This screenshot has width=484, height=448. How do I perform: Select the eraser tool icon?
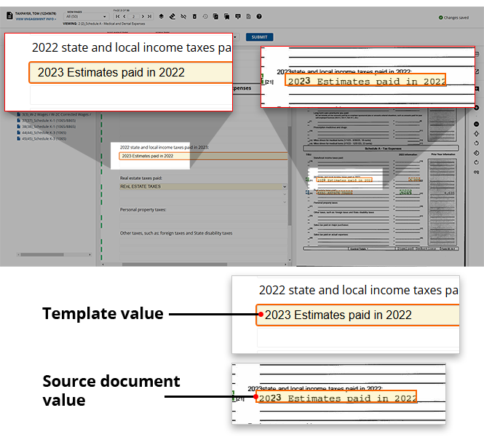172,16
